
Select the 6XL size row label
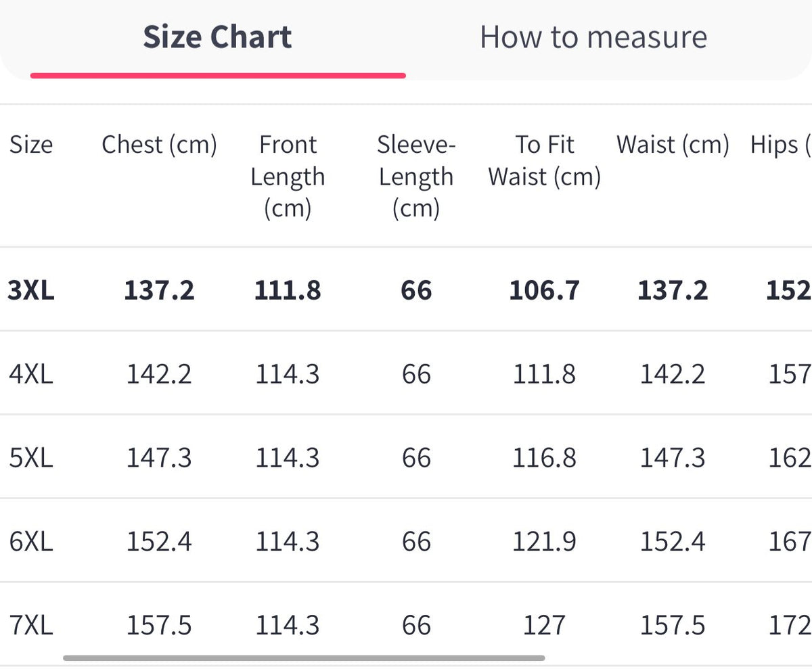[x=31, y=541]
